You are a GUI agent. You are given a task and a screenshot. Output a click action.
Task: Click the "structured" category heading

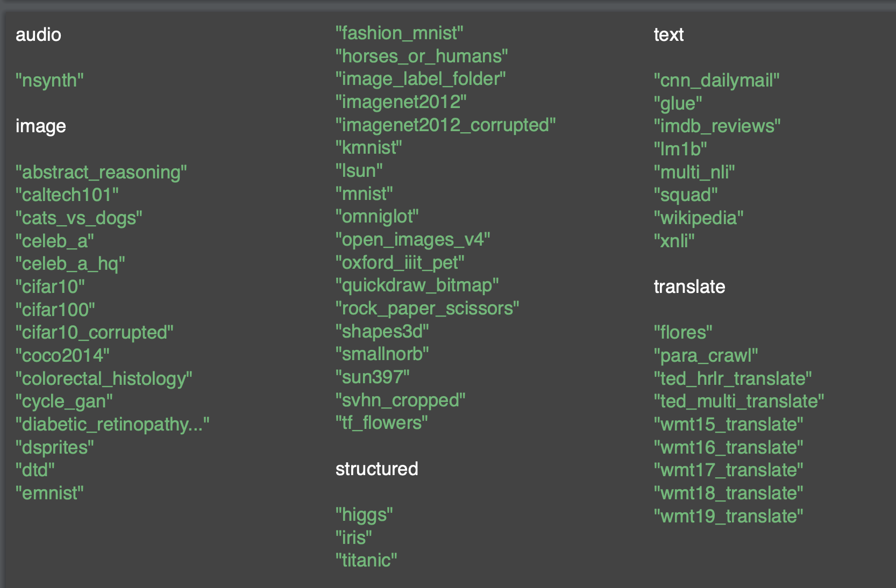[x=376, y=469]
